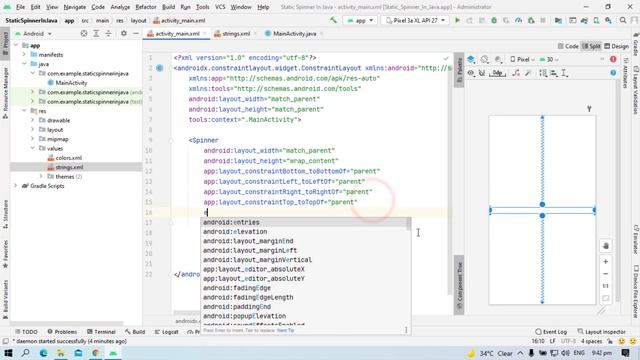This screenshot has width=640, height=360.
Task: Expand the manifests folder
Action: click(24, 55)
